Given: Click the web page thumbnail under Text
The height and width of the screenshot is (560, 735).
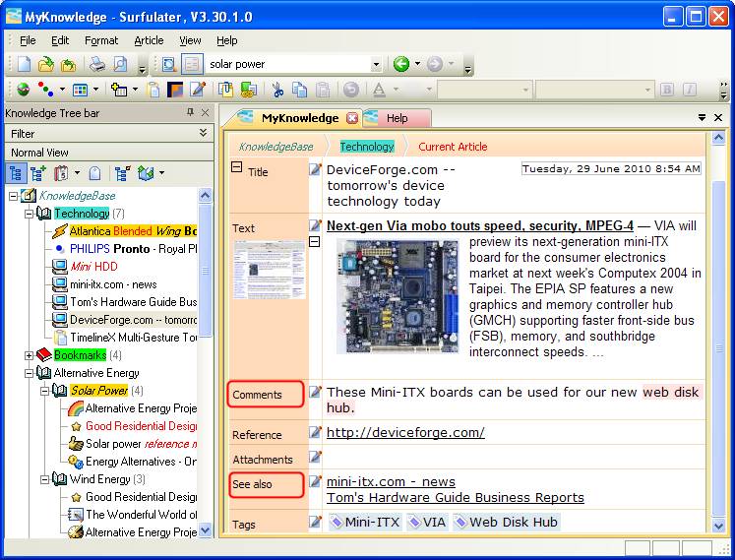Looking at the screenshot, I should pyautogui.click(x=270, y=270).
